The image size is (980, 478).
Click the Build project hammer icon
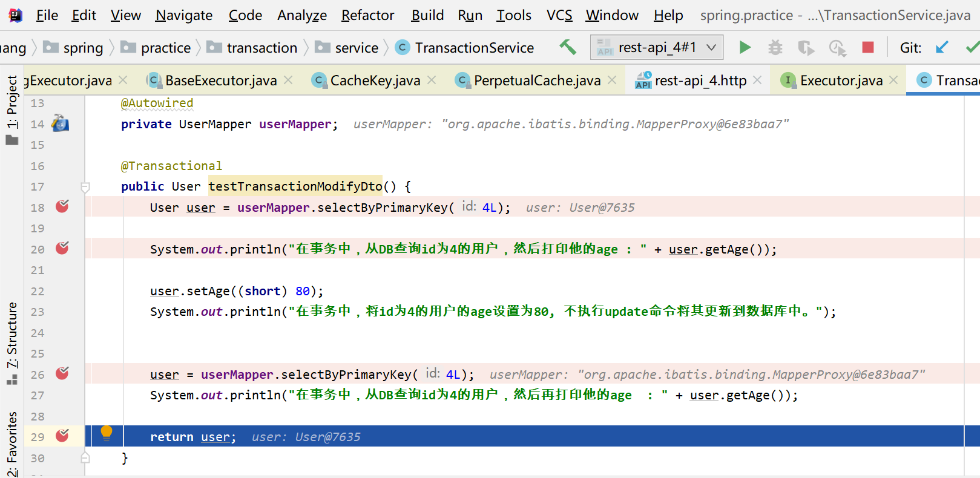567,47
